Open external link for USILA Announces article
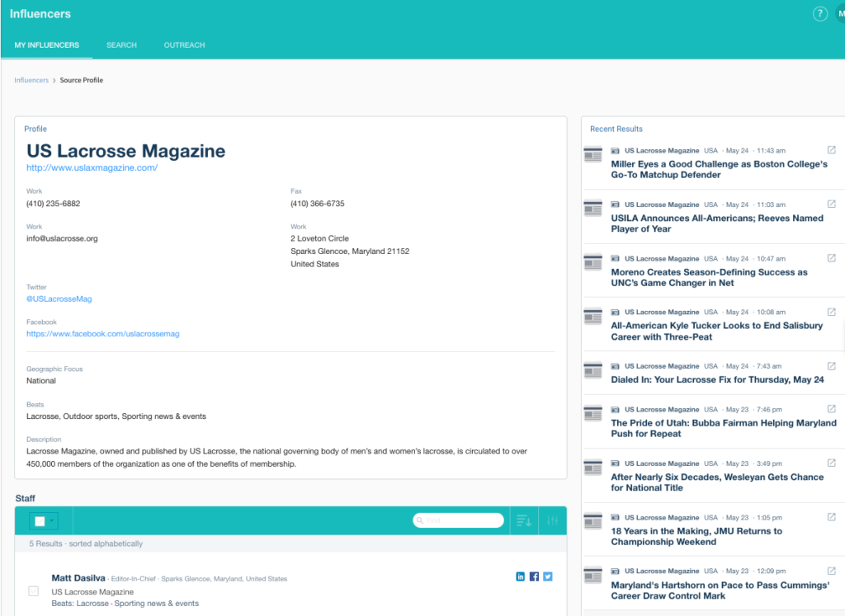 pyautogui.click(x=832, y=204)
